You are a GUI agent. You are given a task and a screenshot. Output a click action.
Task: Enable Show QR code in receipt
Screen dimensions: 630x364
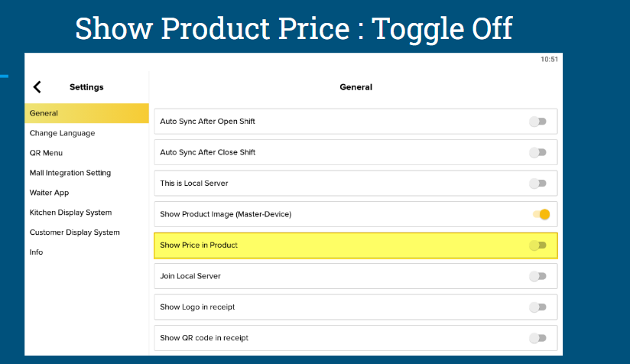[x=537, y=338]
